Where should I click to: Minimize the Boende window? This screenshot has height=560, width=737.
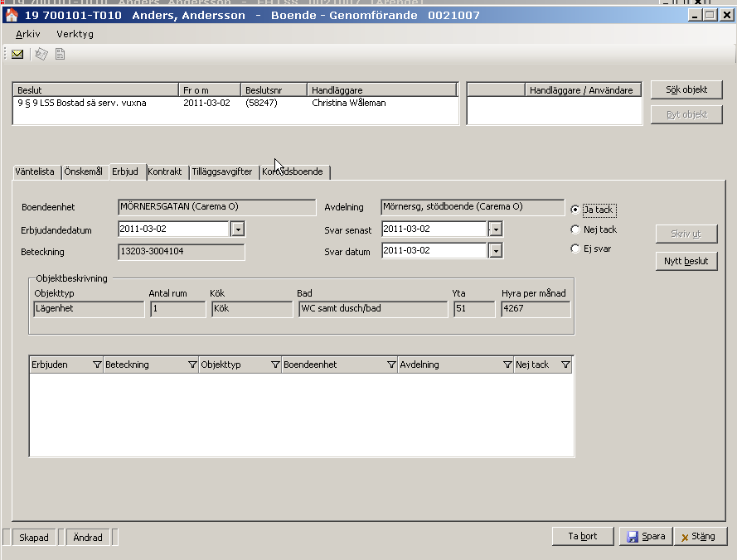pos(696,15)
